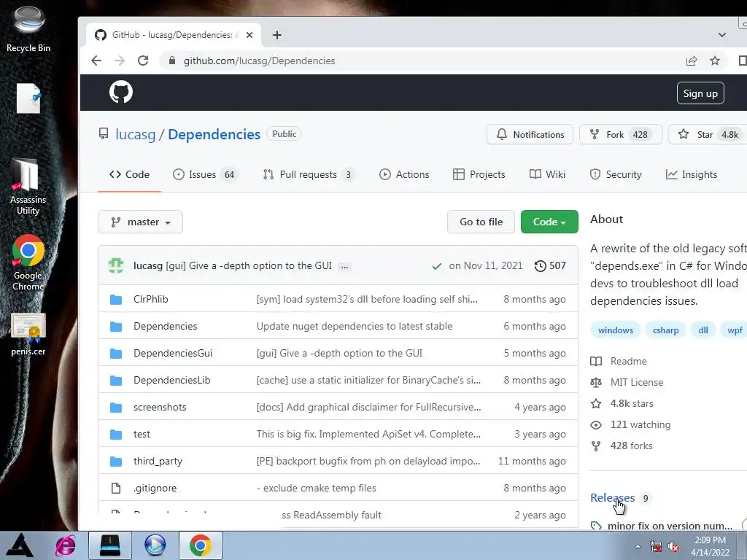Open the dark drive app on taskbar
The height and width of the screenshot is (560, 747).
click(x=110, y=545)
